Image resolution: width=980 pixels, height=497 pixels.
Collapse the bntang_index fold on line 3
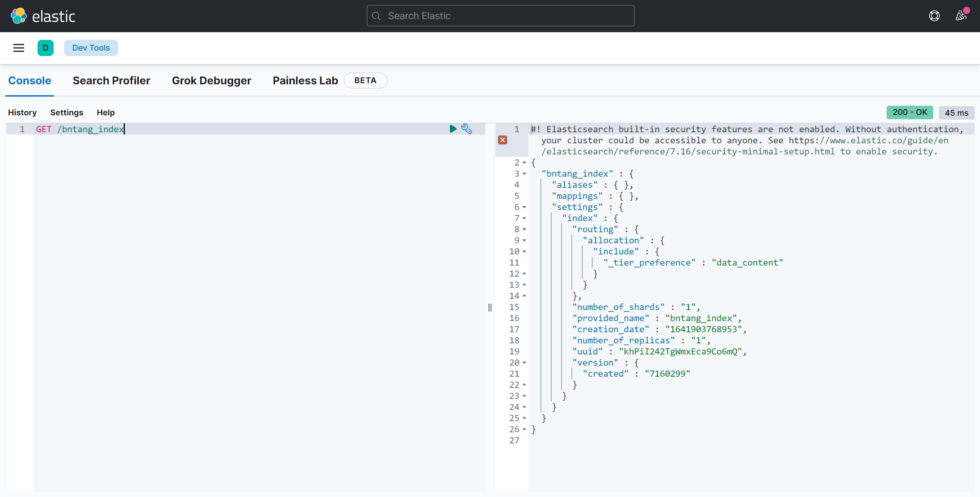point(524,174)
